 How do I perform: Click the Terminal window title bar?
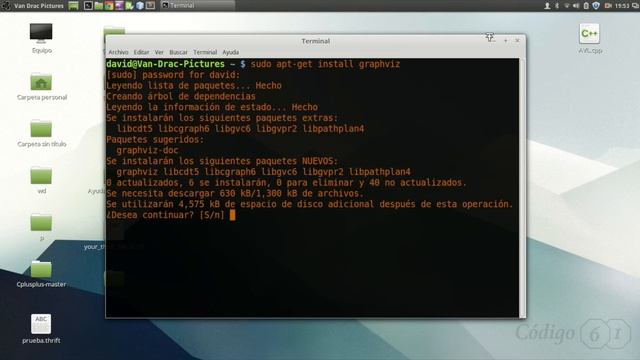[316, 41]
